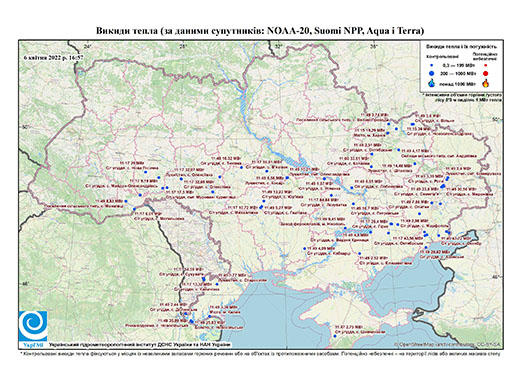Click the small red dot legend symbol
520x368 pixels.
point(485,66)
